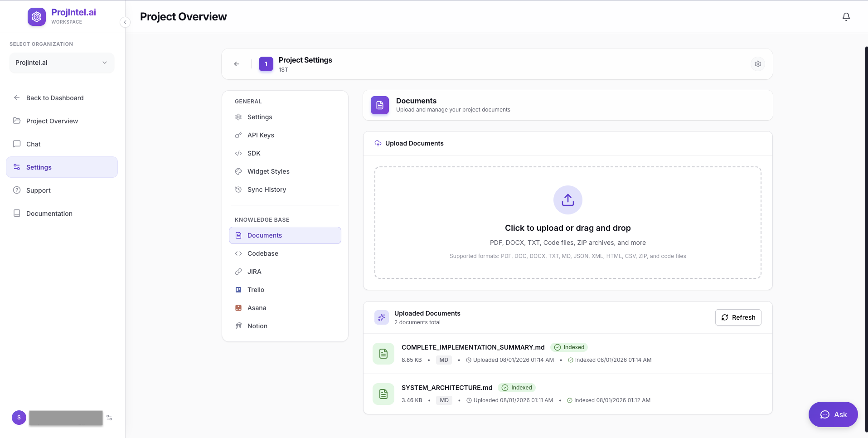Switch to the API Keys section
The width and height of the screenshot is (868, 438).
261,135
